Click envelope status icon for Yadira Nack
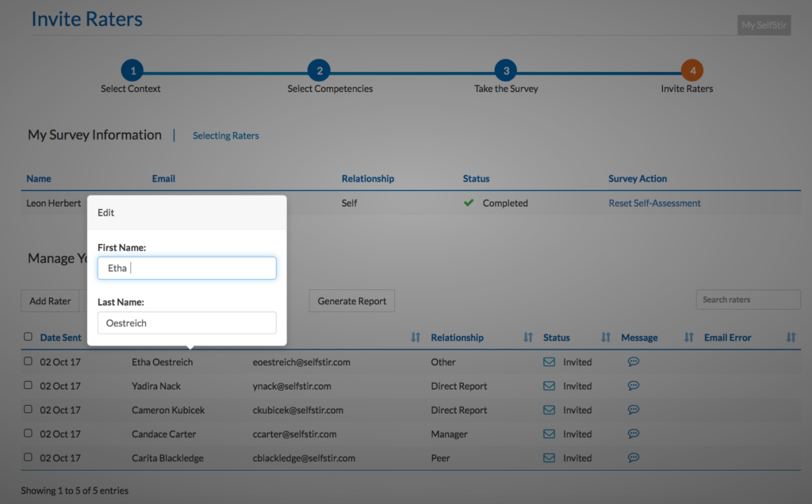812x504 pixels. [549, 386]
